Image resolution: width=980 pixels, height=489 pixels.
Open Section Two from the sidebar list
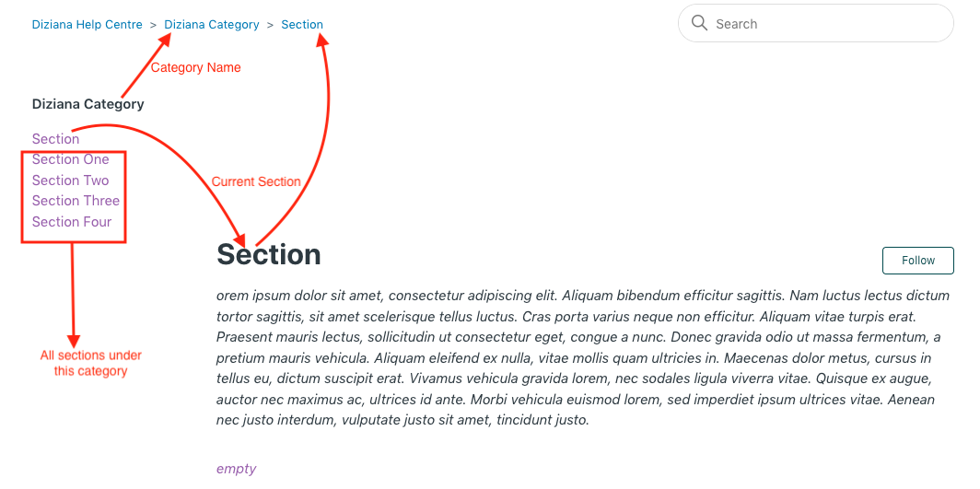pos(70,180)
